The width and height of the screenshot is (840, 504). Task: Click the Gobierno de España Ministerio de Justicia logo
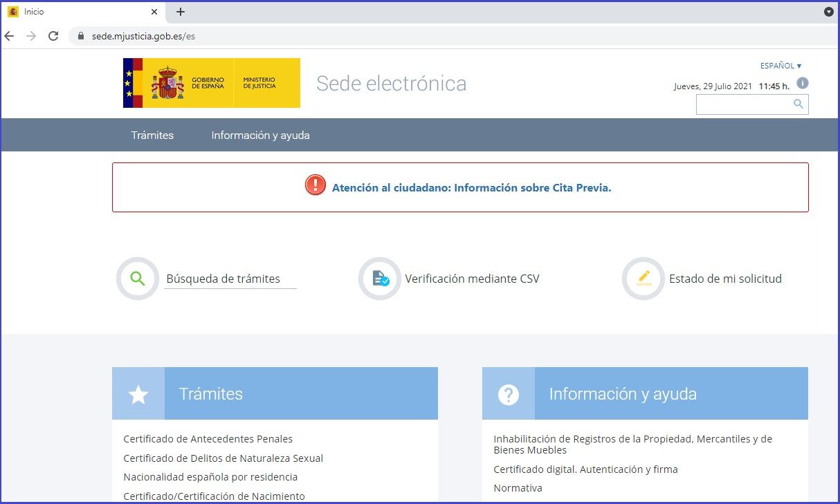pyautogui.click(x=211, y=83)
